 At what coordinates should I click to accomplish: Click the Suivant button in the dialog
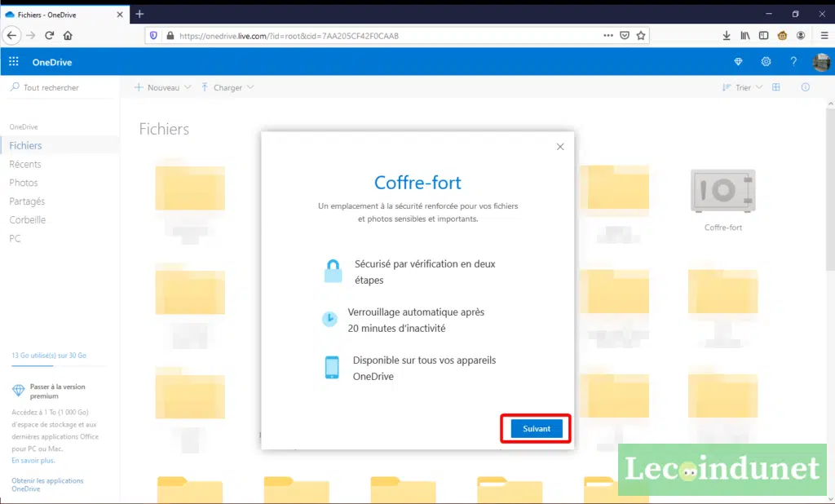pyautogui.click(x=537, y=428)
